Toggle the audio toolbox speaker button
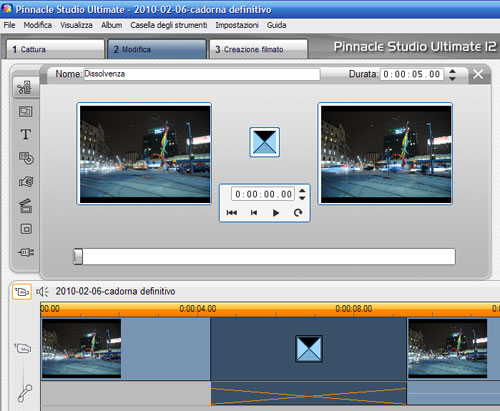Screen dimensions: 500x411 [x=42, y=292]
